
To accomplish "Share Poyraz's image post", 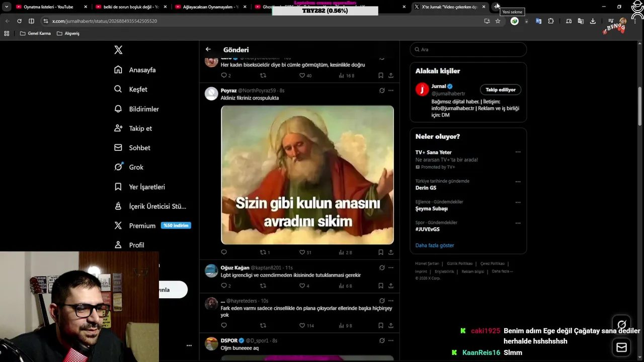I will 391,252.
